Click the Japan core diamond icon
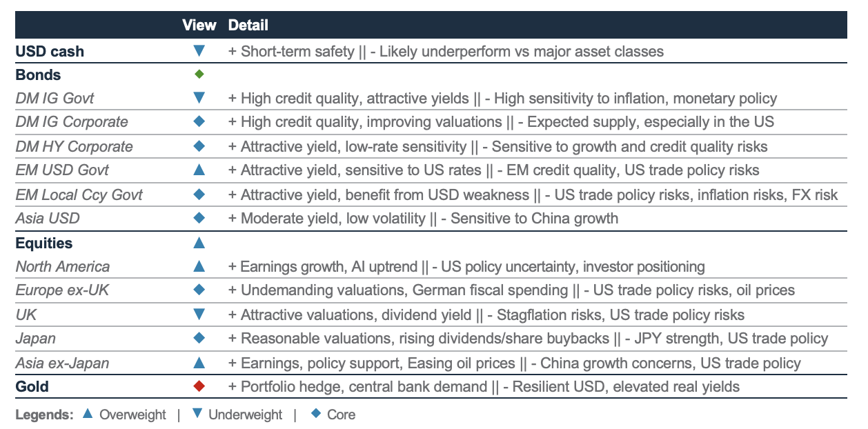 point(199,338)
